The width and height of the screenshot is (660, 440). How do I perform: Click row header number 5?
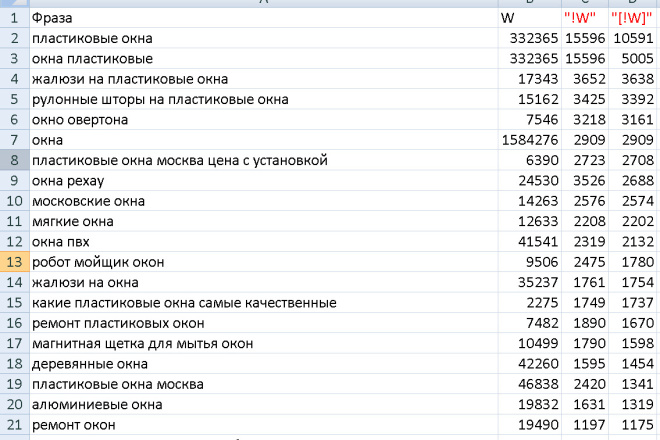coord(14,99)
